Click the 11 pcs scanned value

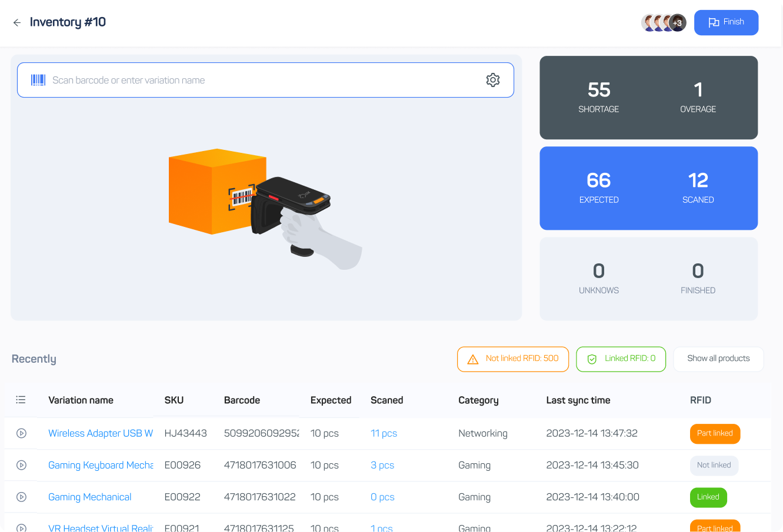tap(384, 433)
